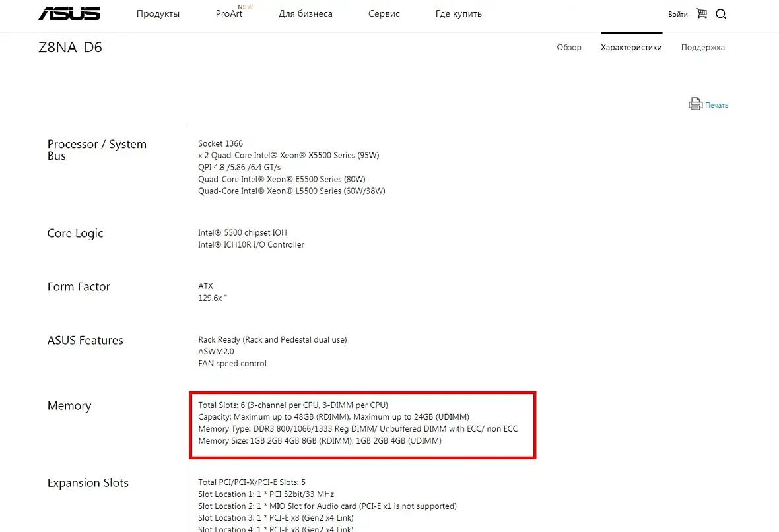Screen dimensions: 779x532
Task: Click the Rack Ready feature line
Action: (272, 340)
